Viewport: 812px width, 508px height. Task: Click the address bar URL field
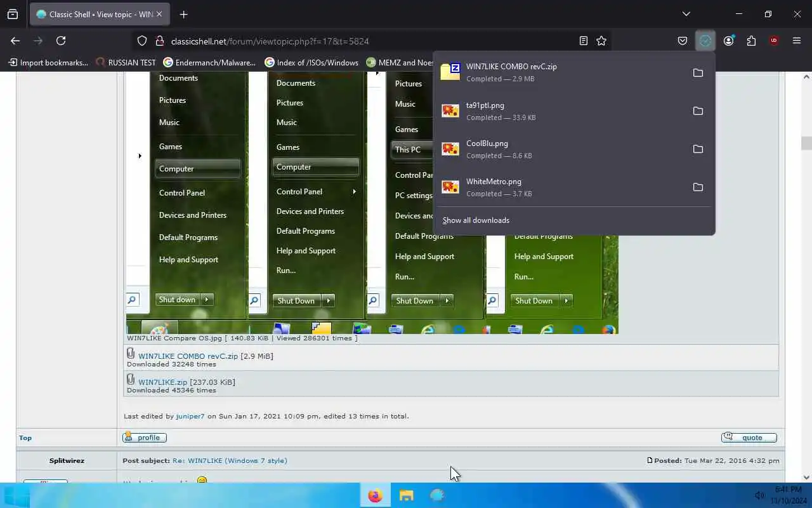point(371,41)
